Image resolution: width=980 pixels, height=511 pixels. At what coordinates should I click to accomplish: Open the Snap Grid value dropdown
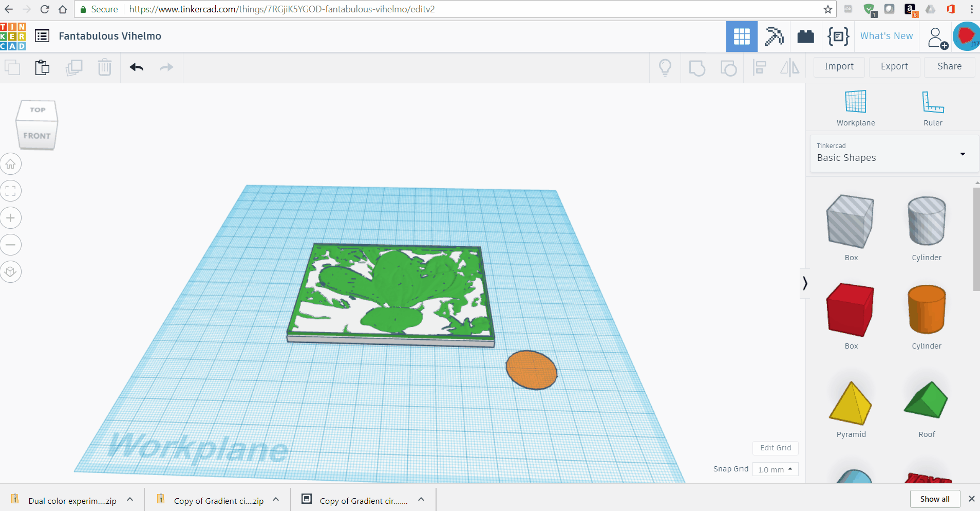click(775, 469)
